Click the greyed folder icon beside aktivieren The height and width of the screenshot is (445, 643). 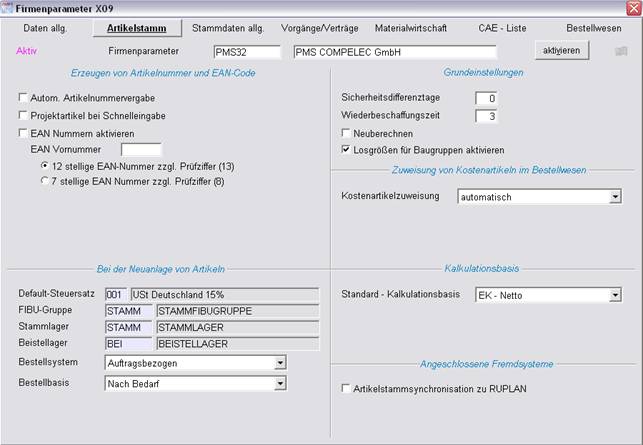point(621,50)
